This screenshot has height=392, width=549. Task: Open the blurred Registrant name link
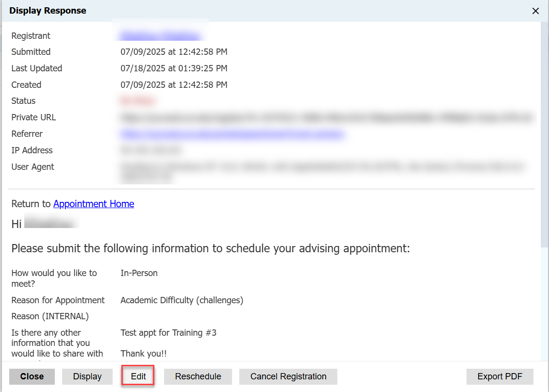point(160,36)
